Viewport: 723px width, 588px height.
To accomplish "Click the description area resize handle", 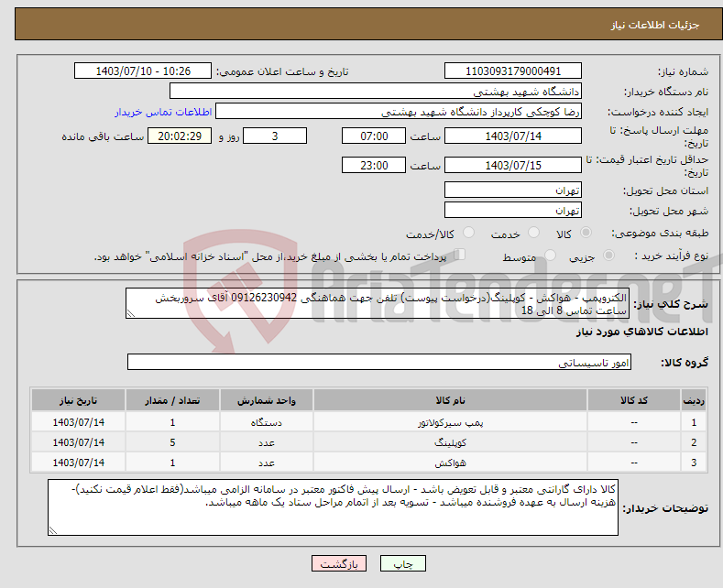I will tap(131, 313).
